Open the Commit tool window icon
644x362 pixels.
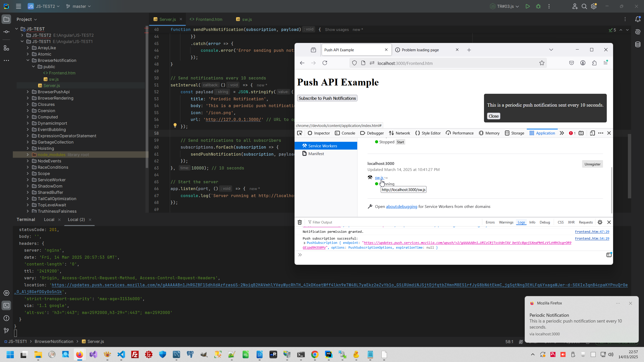click(x=7, y=32)
